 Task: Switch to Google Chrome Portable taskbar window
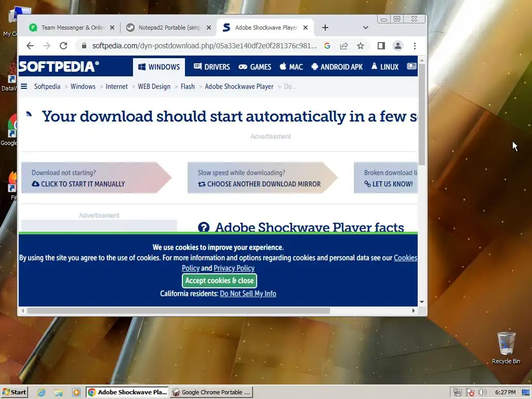211,392
